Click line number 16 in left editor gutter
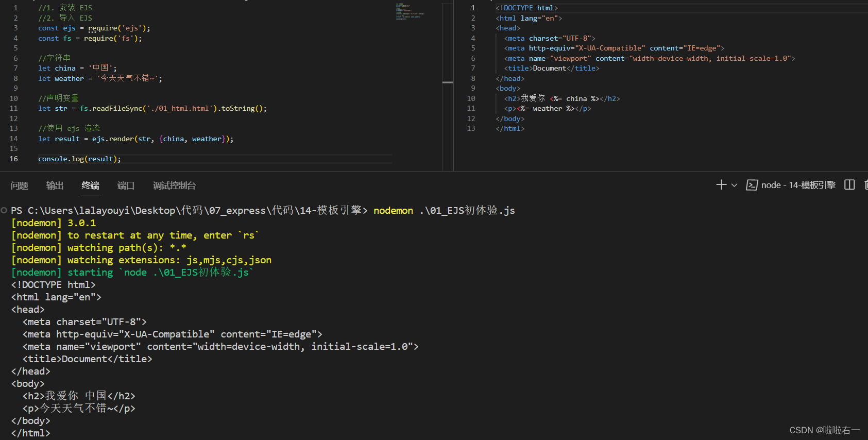This screenshot has height=440, width=868. pos(13,159)
